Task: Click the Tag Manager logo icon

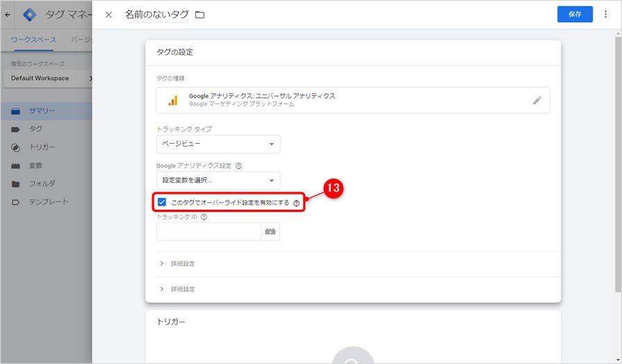Action: [30, 15]
